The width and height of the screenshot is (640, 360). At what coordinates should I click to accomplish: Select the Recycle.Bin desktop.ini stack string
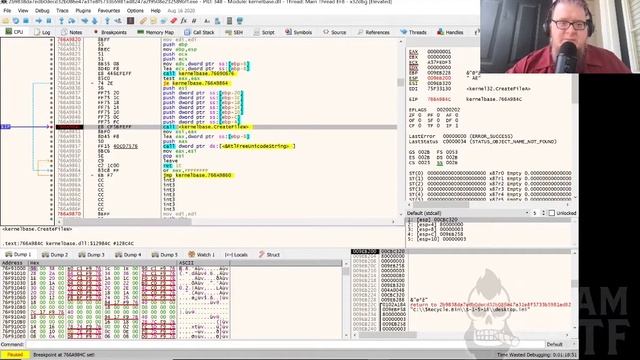pos(469,310)
